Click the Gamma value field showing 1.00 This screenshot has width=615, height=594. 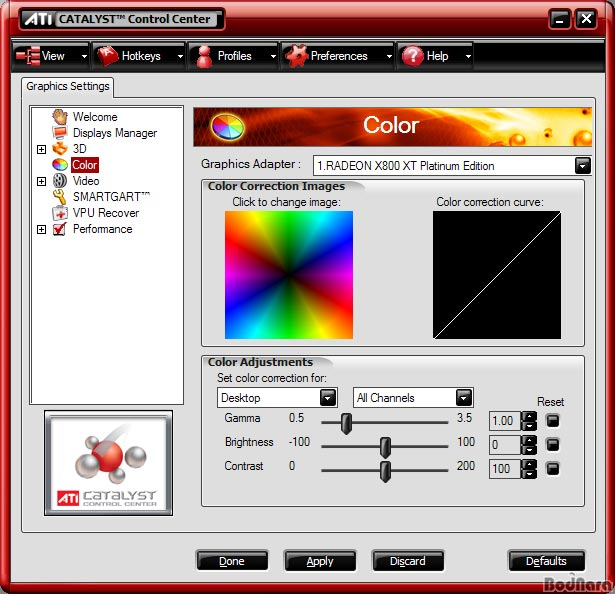504,421
